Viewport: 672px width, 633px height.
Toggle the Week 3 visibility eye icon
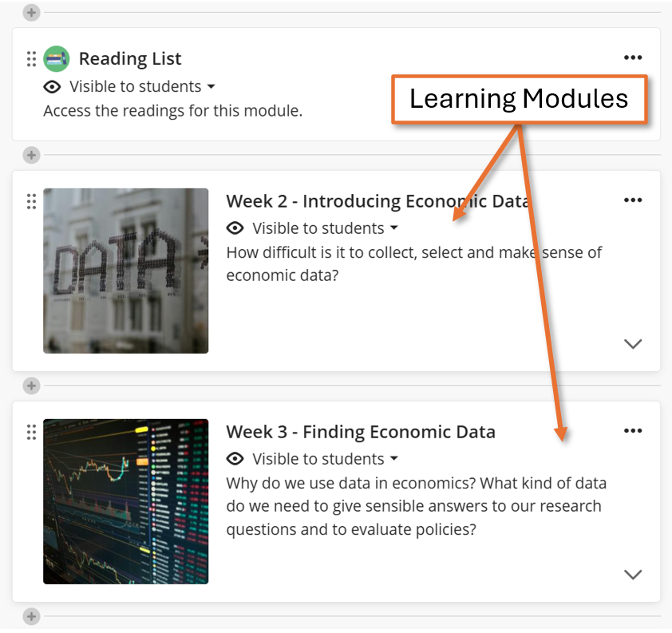[x=235, y=459]
